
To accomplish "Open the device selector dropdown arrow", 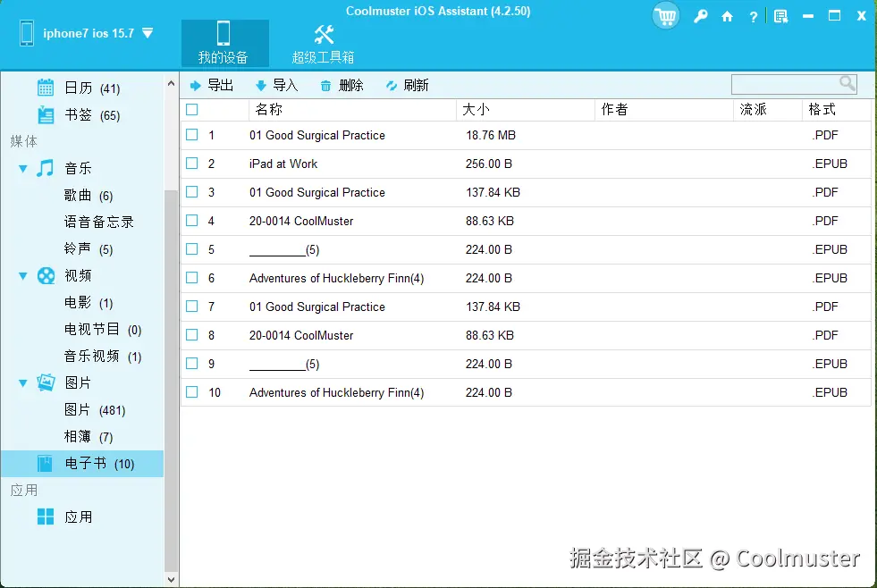I will pos(148,34).
